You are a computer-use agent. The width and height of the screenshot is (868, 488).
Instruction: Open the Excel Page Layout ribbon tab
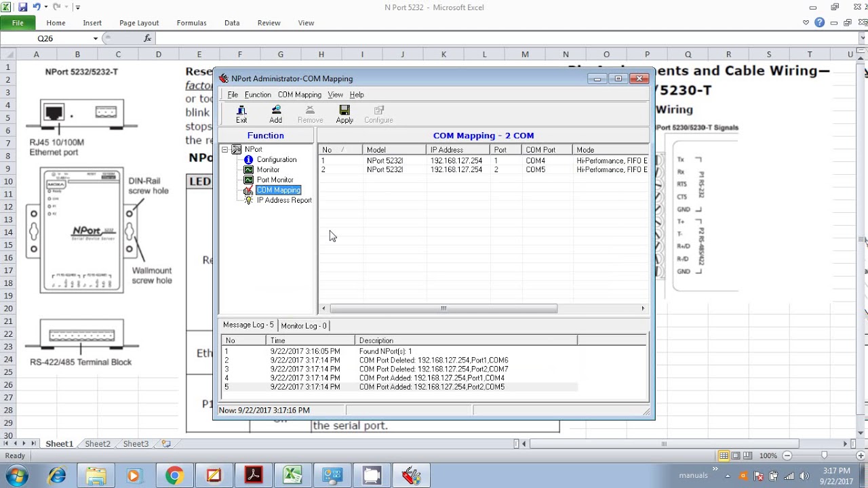click(x=139, y=23)
